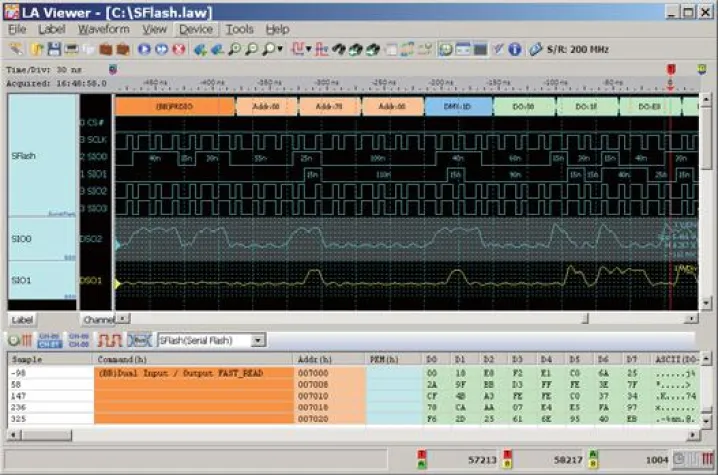Click the red marker on the time ruler
The width and height of the screenshot is (718, 475).
click(x=670, y=70)
